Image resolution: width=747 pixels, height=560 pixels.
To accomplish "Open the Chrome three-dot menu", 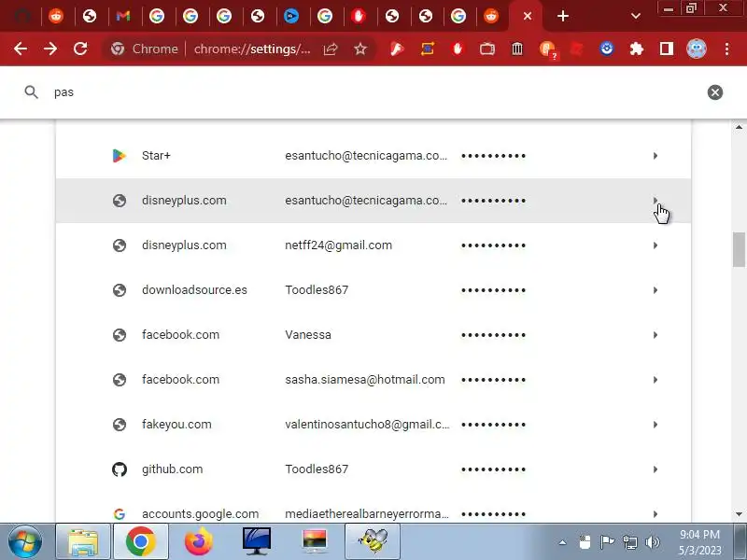I will [726, 49].
